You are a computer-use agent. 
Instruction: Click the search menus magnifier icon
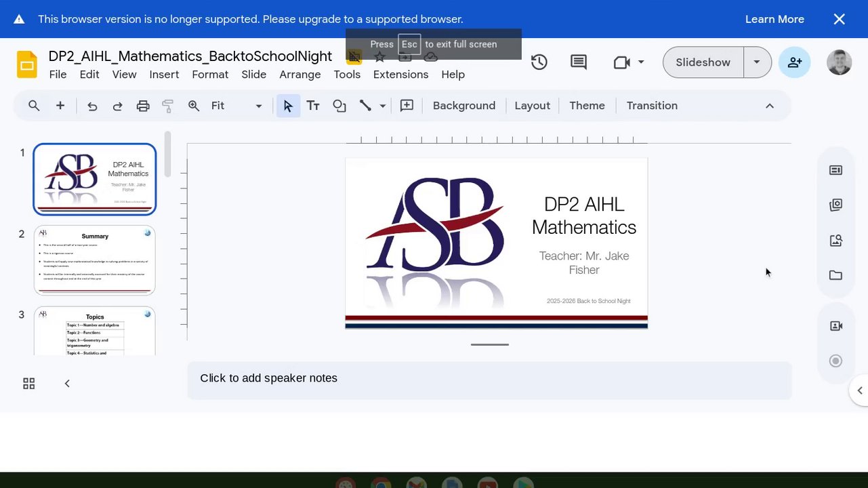[x=34, y=106]
